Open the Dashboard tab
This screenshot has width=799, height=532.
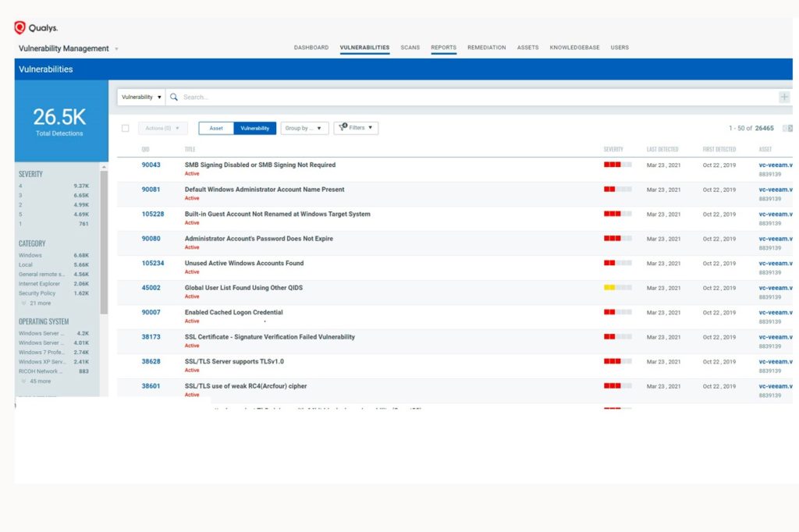click(311, 48)
